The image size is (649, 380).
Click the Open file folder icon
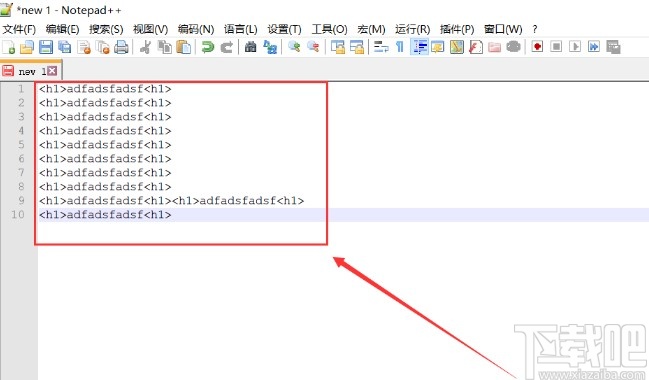tap(27, 47)
